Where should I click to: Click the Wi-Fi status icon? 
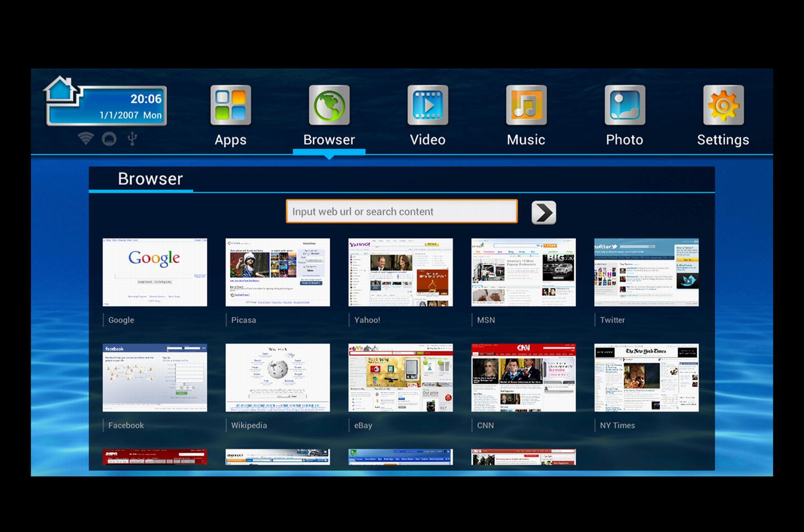coord(86,139)
